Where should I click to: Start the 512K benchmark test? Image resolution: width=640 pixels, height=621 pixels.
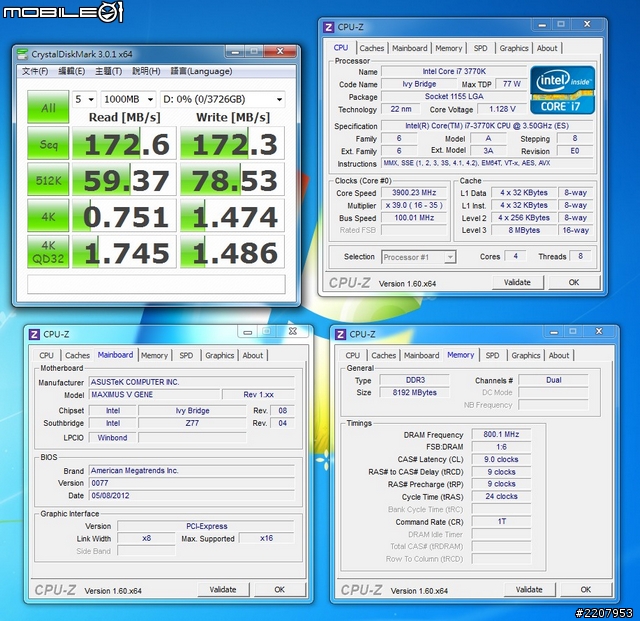pyautogui.click(x=48, y=180)
